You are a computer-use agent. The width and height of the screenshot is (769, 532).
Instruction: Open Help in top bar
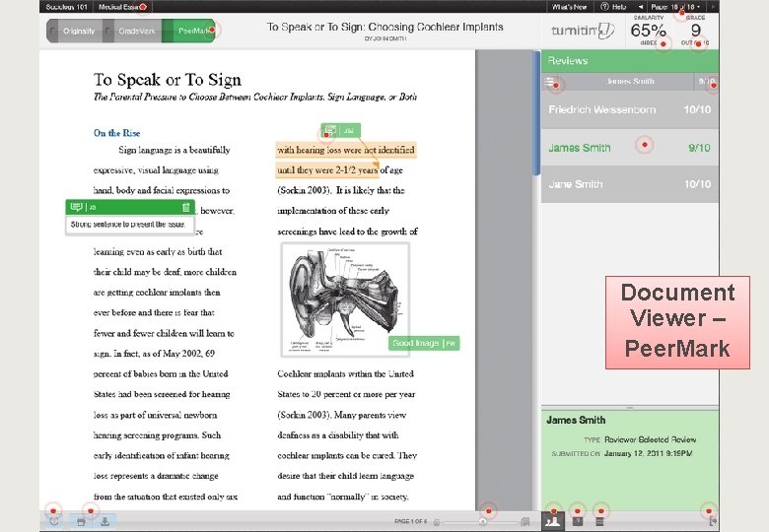(614, 7)
